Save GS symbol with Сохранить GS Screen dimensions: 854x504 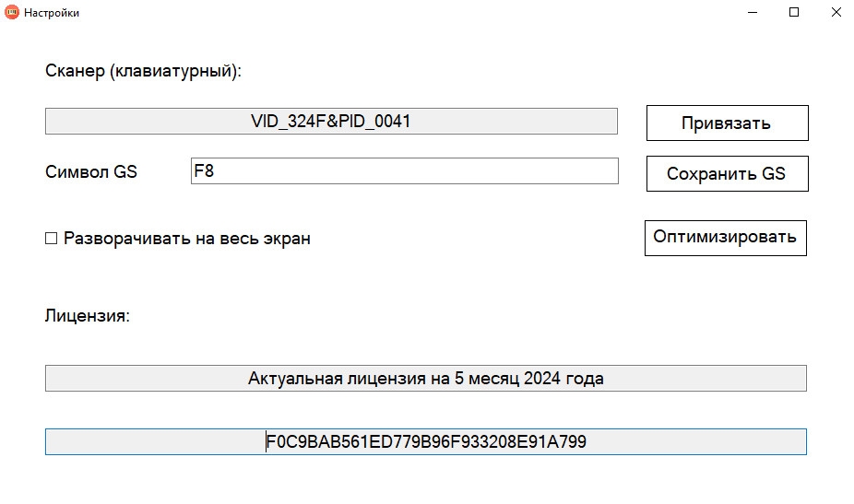[x=727, y=173]
